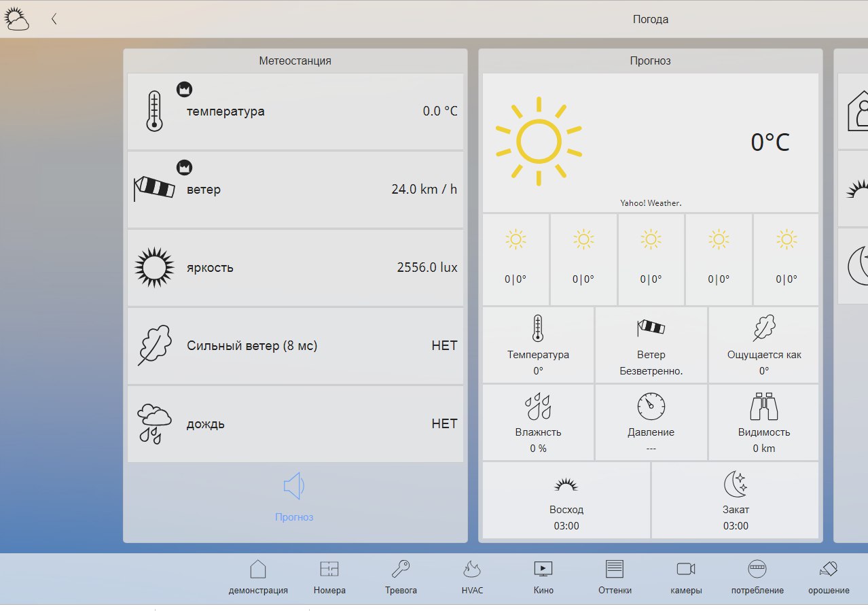
Task: Click the 0°C current temperature reading
Action: (770, 142)
